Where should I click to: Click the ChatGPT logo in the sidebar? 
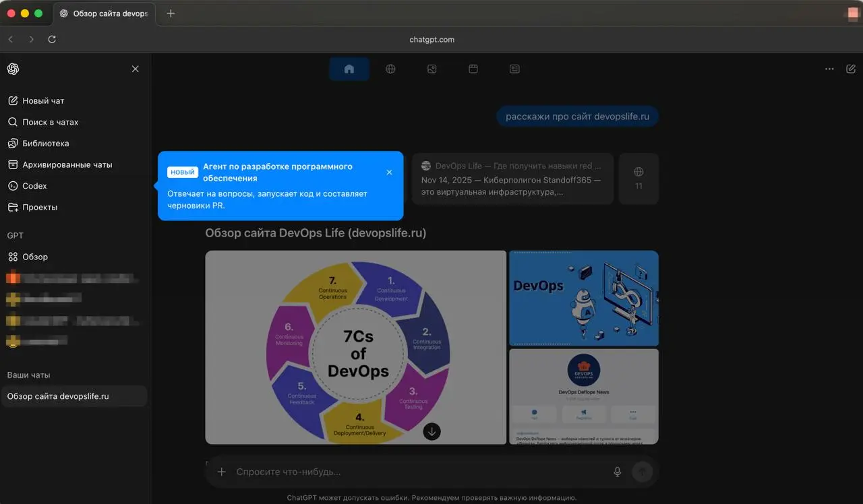pos(13,69)
